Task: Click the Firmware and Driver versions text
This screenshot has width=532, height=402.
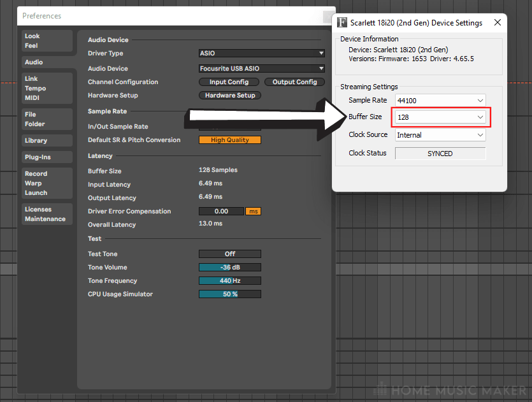Action: coord(411,59)
